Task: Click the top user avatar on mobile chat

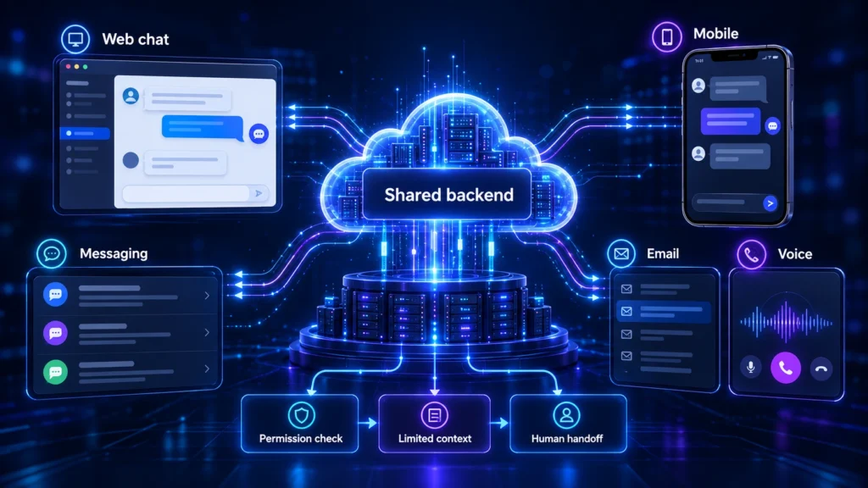Action: coord(698,86)
